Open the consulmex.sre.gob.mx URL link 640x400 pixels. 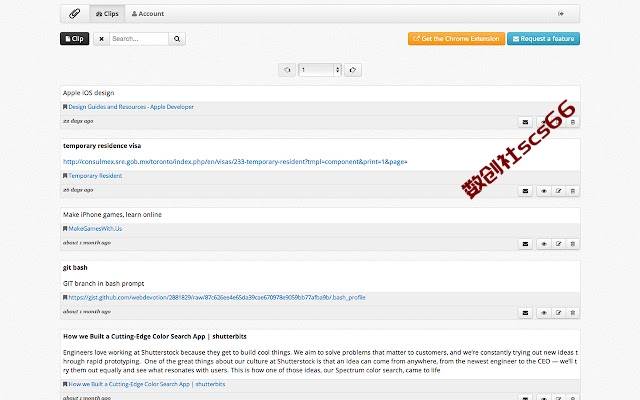coord(235,162)
